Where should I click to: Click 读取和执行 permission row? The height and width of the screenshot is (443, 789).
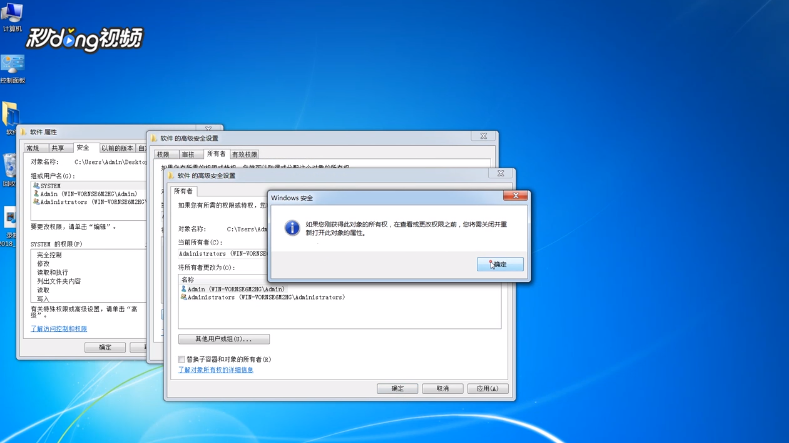click(x=52, y=272)
